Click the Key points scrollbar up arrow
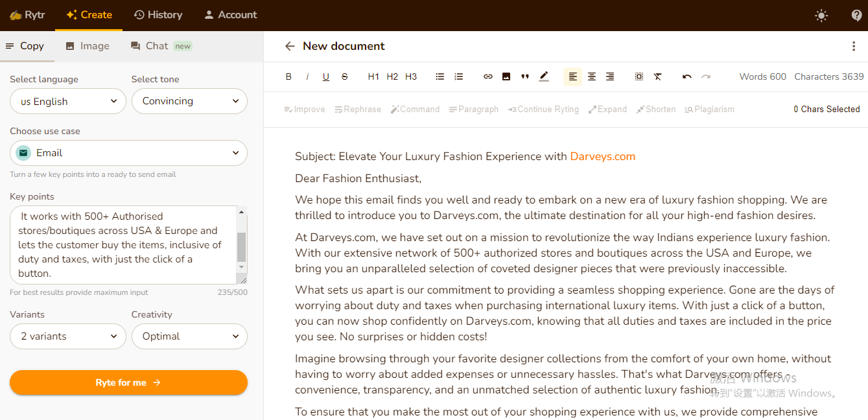This screenshot has height=420, width=868. point(242,212)
